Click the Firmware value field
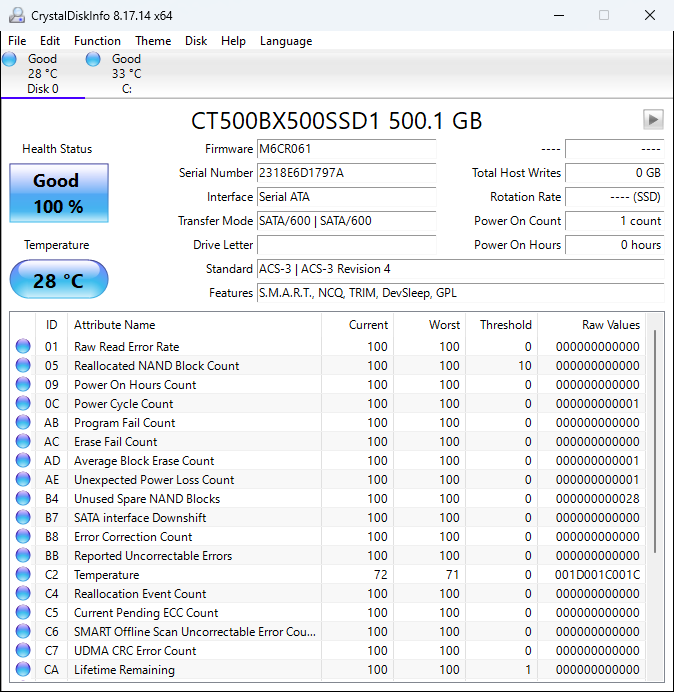Screen dimensions: 674x692 pyautogui.click(x=346, y=149)
